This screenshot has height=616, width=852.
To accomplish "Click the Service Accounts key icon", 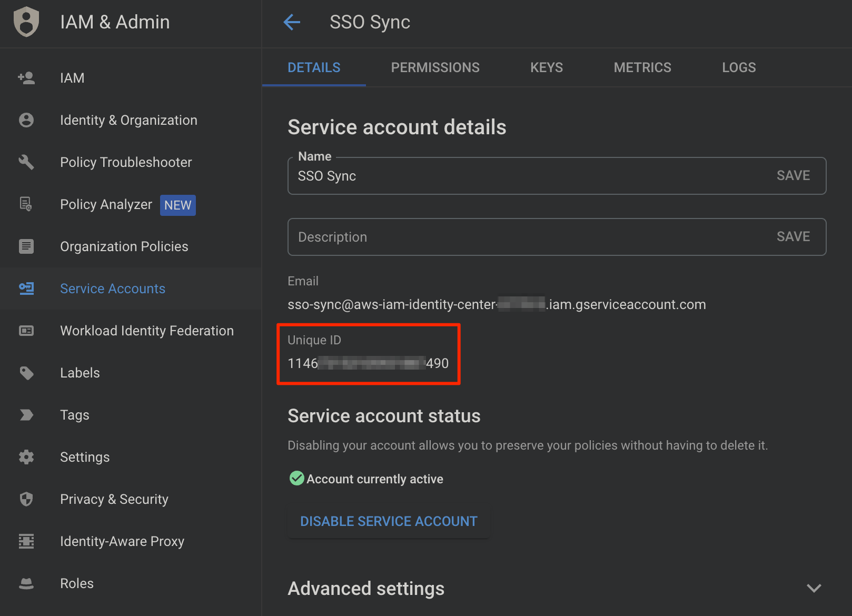I will (x=26, y=289).
